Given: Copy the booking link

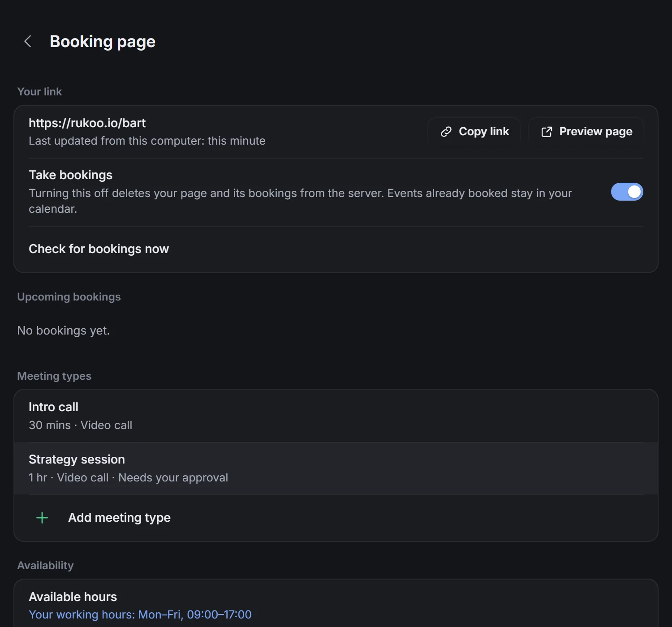Looking at the screenshot, I should [474, 131].
